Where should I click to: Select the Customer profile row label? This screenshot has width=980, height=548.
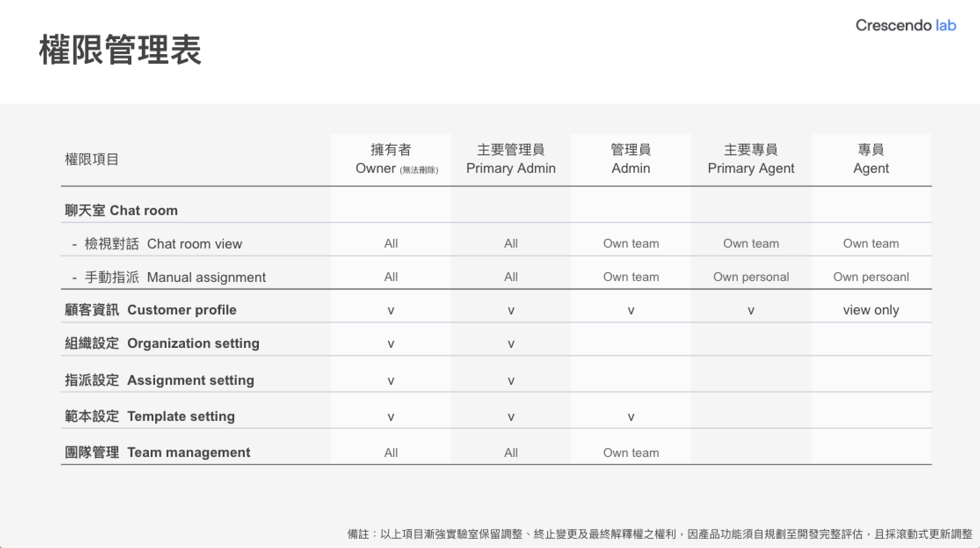coord(151,310)
